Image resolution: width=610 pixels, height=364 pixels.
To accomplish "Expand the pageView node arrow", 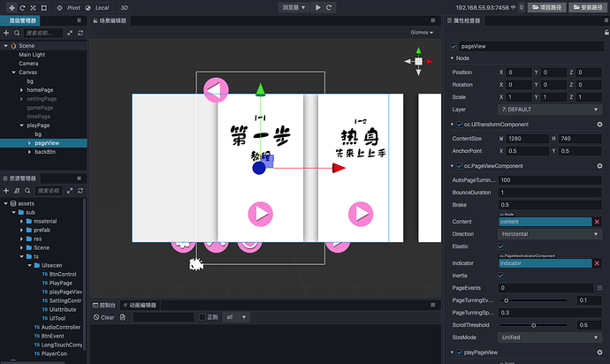I will pyautogui.click(x=29, y=143).
